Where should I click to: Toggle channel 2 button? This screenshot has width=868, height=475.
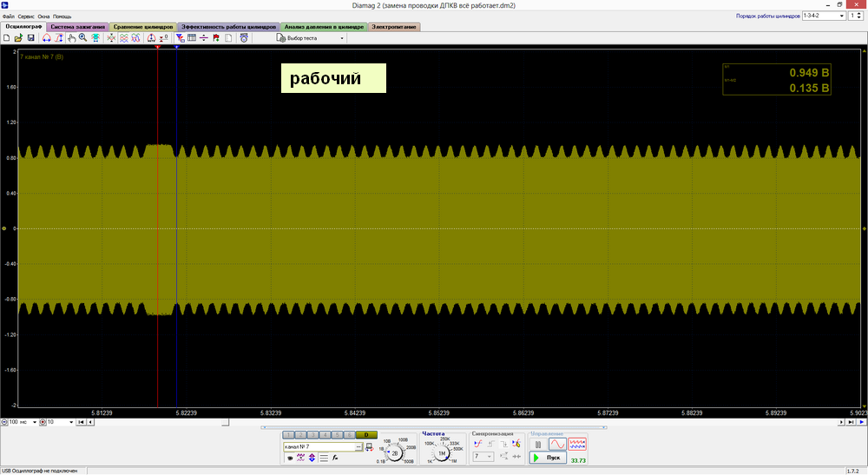click(300, 435)
